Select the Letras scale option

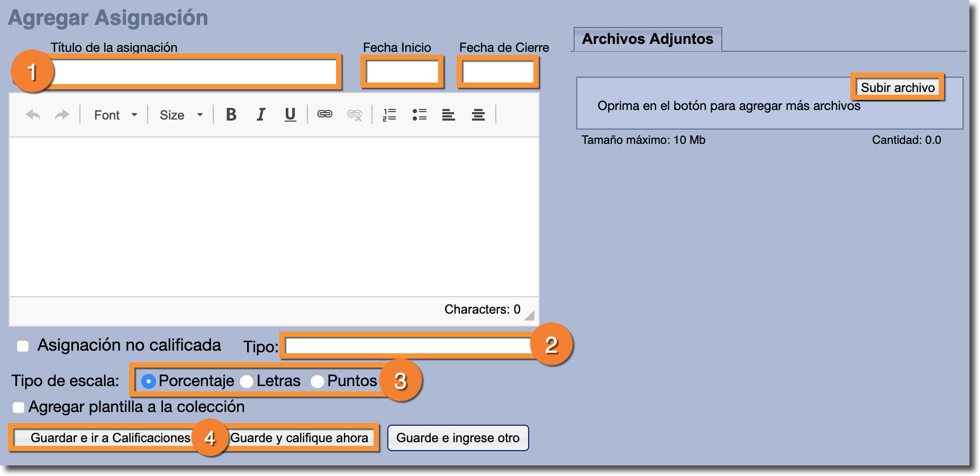247,381
